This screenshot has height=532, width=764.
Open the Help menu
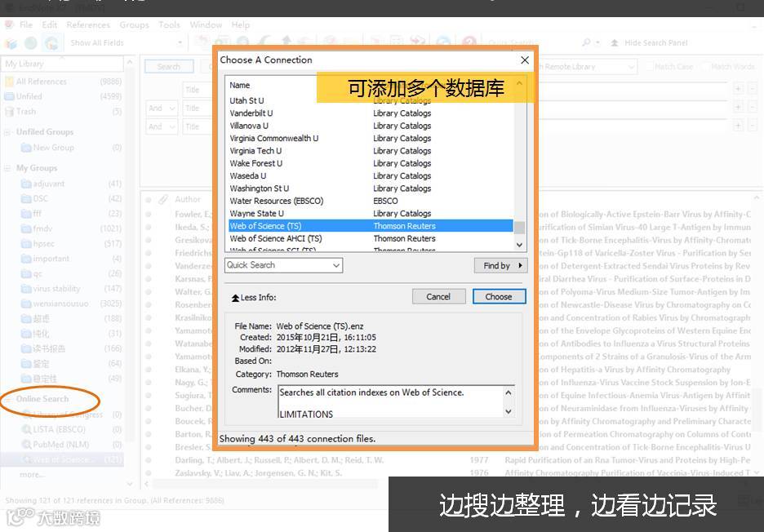point(240,24)
